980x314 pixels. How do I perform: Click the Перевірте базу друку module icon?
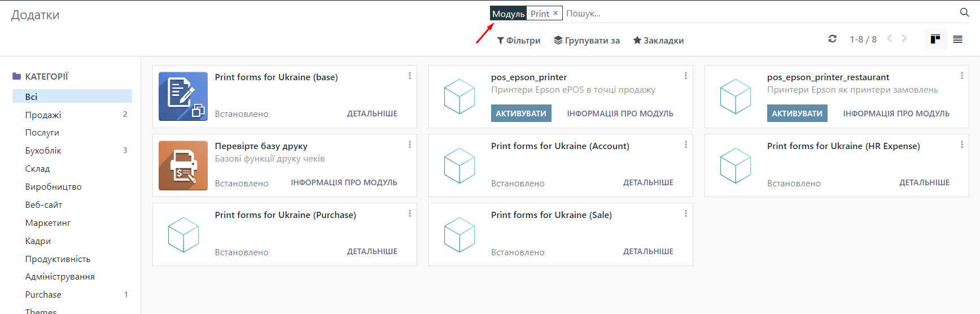(x=183, y=165)
